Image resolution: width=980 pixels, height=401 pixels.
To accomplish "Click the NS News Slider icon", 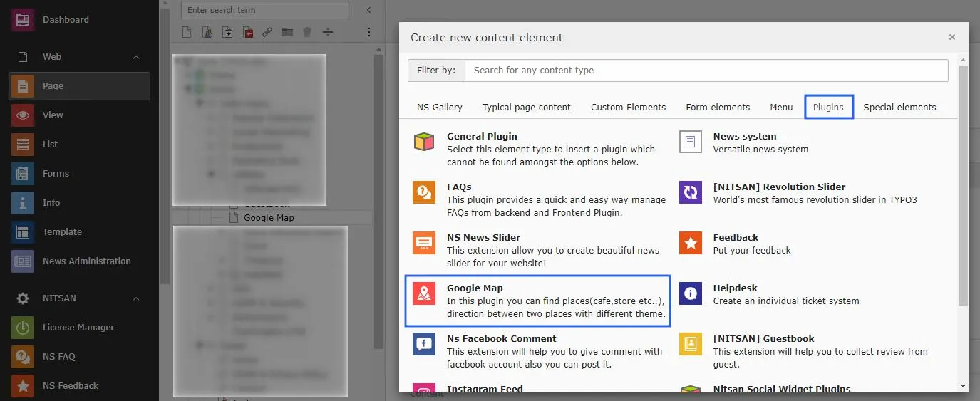I will 424,243.
